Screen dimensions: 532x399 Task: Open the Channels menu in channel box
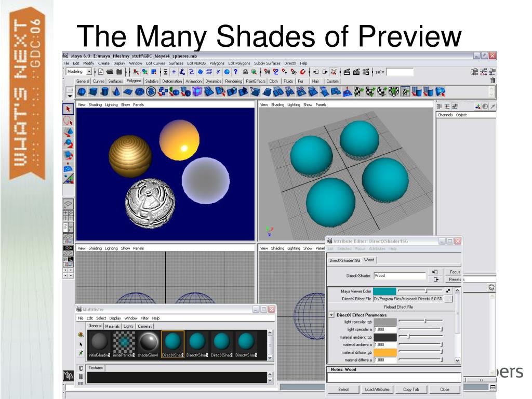tap(445, 115)
